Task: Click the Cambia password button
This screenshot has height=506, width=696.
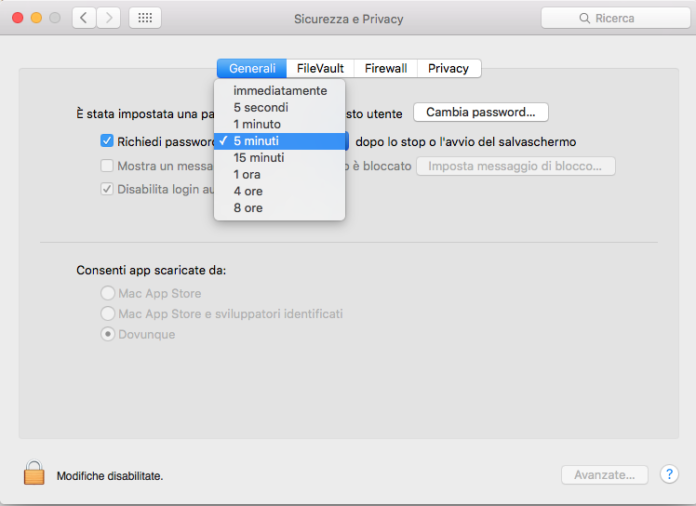Action: tap(480, 112)
